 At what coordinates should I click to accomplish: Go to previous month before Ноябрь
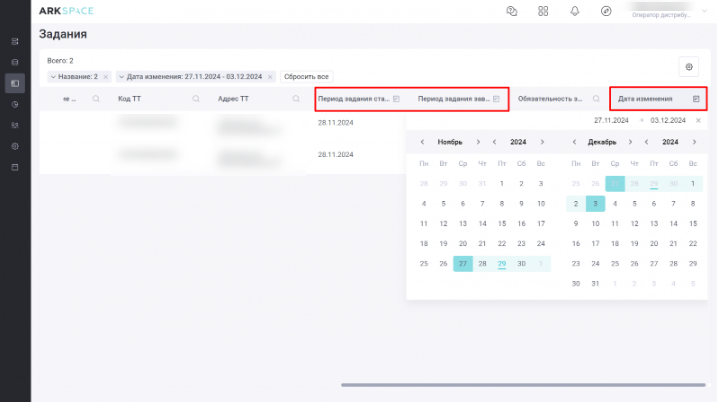422,142
